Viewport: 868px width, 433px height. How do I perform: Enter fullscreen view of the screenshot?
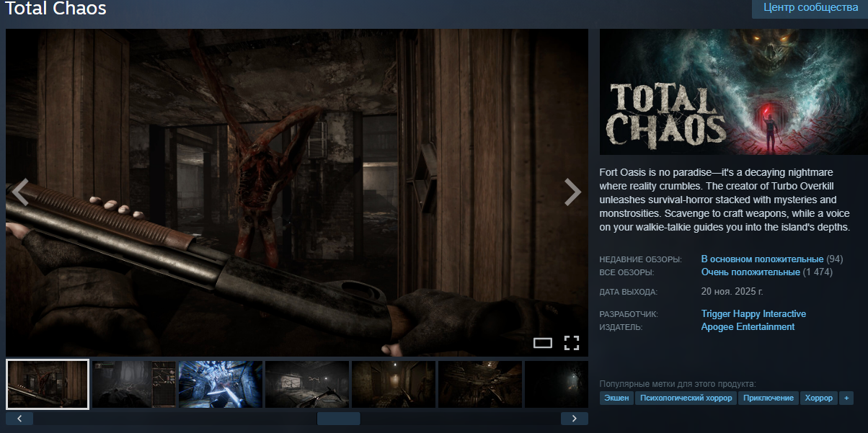(x=572, y=343)
